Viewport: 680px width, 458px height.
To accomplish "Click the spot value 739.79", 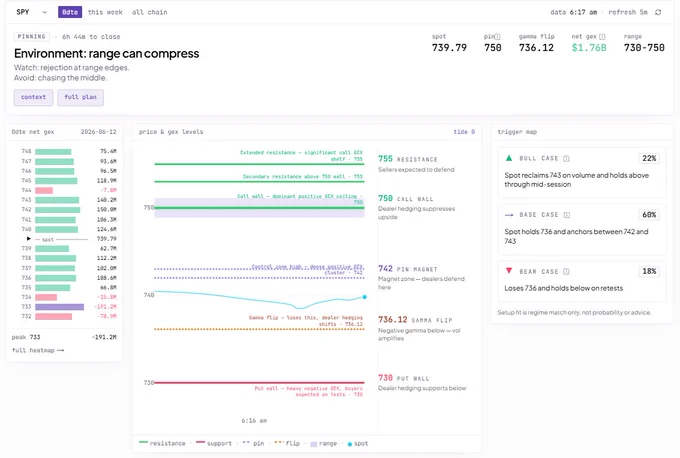I will (449, 48).
